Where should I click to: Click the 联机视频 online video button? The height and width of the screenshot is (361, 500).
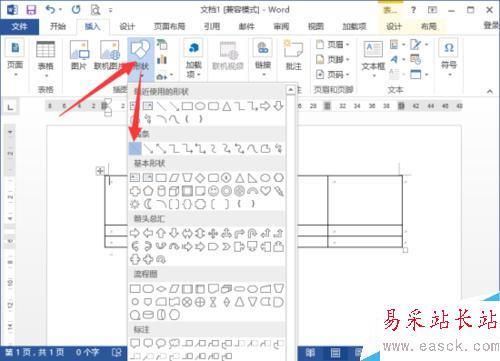[228, 55]
